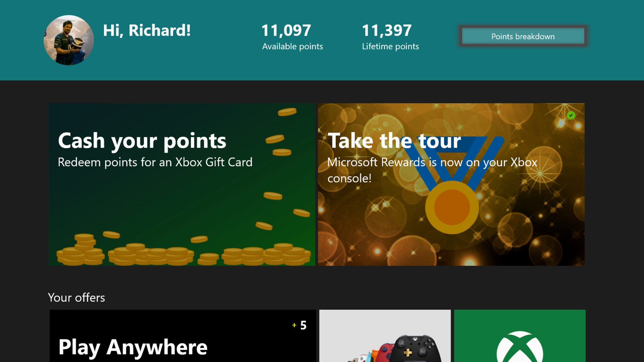The height and width of the screenshot is (362, 644).
Task: Click the falling coin at top of Cash tile
Action: (287, 112)
